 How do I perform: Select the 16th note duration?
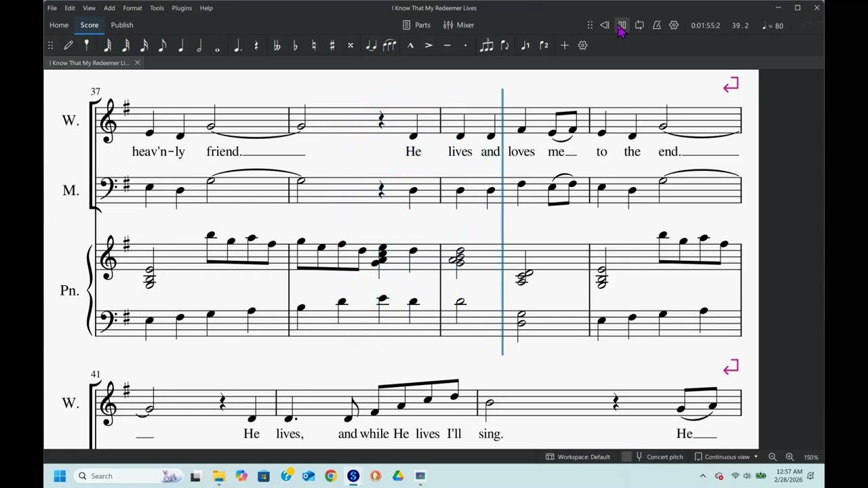pos(144,45)
